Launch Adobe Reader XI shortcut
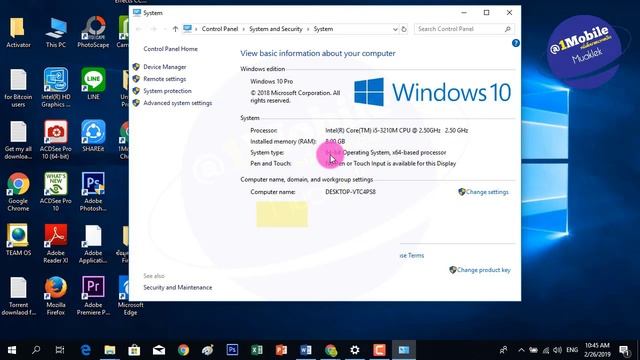Screen dimensions: 640x360 56,244
